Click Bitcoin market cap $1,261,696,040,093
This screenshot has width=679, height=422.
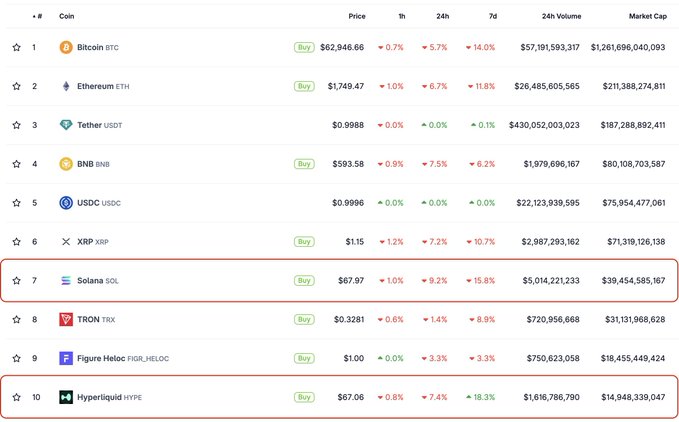point(628,47)
